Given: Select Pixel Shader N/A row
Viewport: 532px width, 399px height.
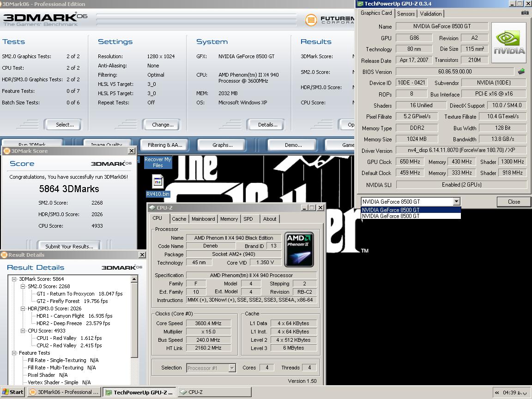Looking at the screenshot, I should [48, 375].
